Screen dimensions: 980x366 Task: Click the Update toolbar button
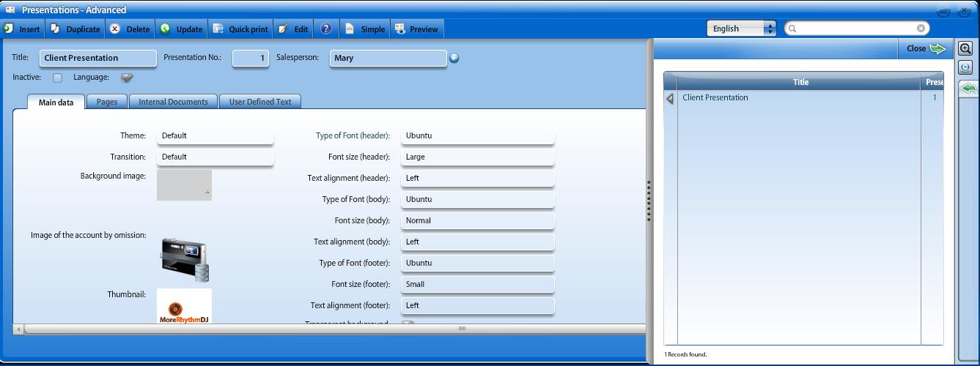tap(182, 29)
